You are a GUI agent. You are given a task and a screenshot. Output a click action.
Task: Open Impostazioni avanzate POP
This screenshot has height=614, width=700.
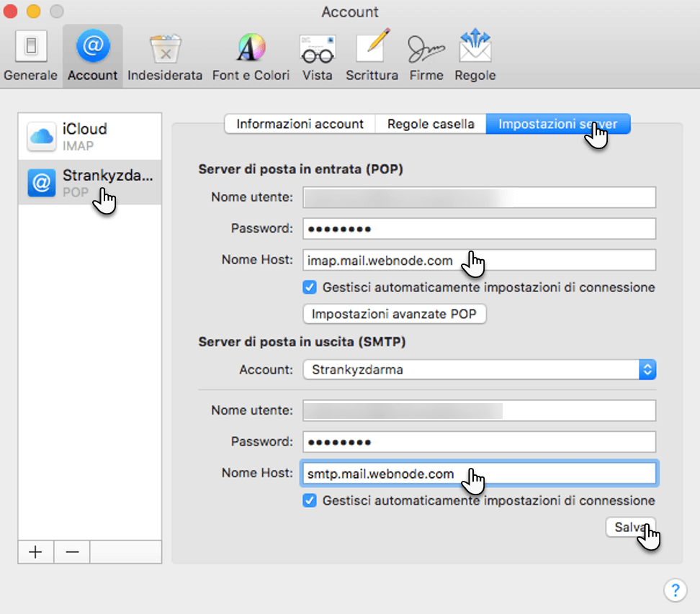click(x=394, y=314)
